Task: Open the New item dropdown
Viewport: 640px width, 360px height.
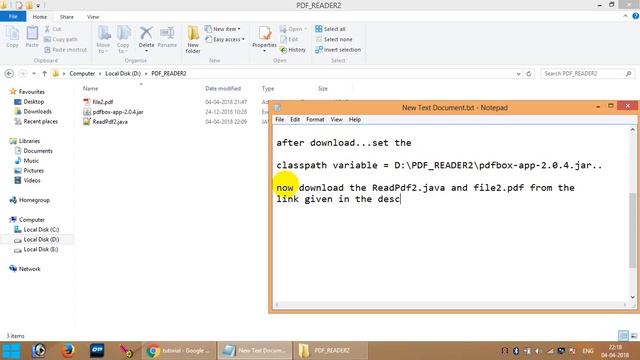Action: pyautogui.click(x=222, y=29)
